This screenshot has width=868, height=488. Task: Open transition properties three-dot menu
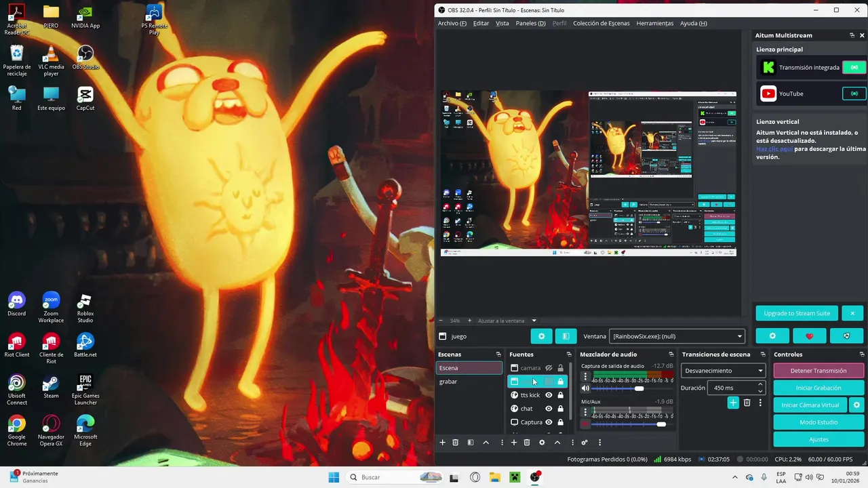point(760,403)
